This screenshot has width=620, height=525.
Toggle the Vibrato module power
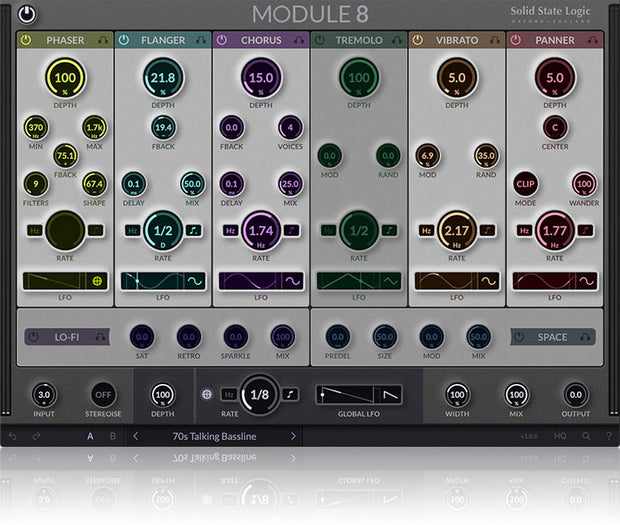(x=418, y=40)
